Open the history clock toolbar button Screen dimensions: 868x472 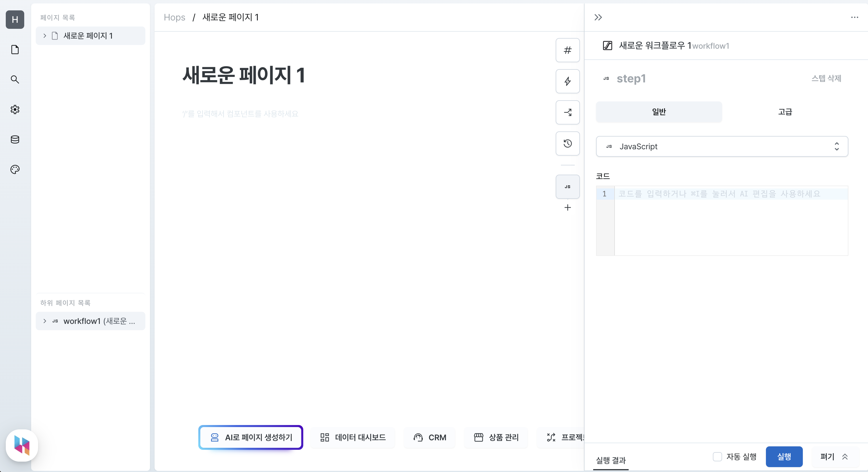pyautogui.click(x=568, y=144)
